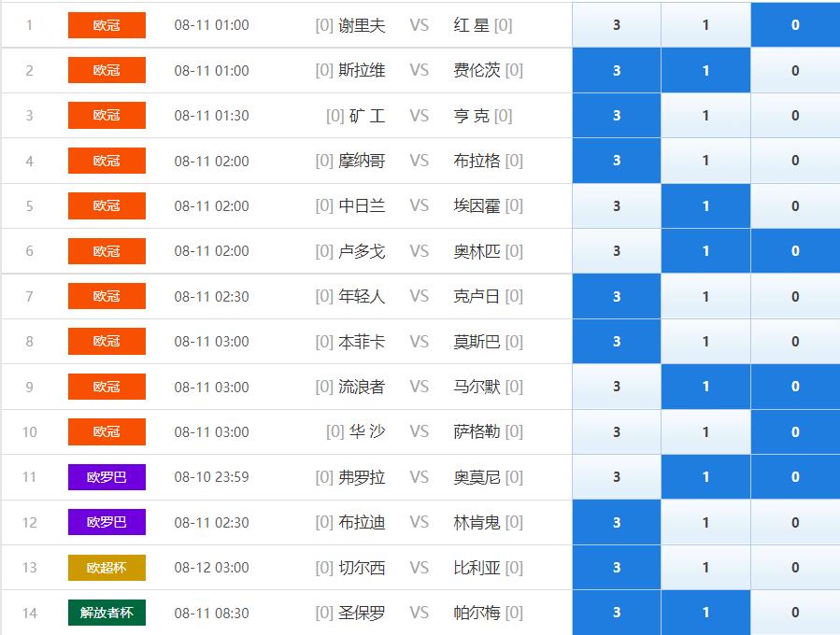The image size is (840, 635).
Task: Deselect option 3 for 切尔西 vs 比利亚
Action: pos(617,568)
